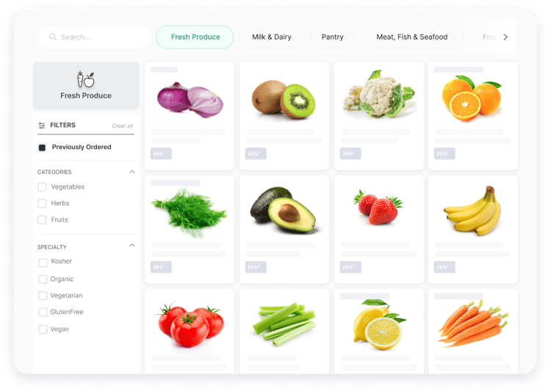Click the search magnifier icon
The image size is (551, 392).
pos(53,37)
